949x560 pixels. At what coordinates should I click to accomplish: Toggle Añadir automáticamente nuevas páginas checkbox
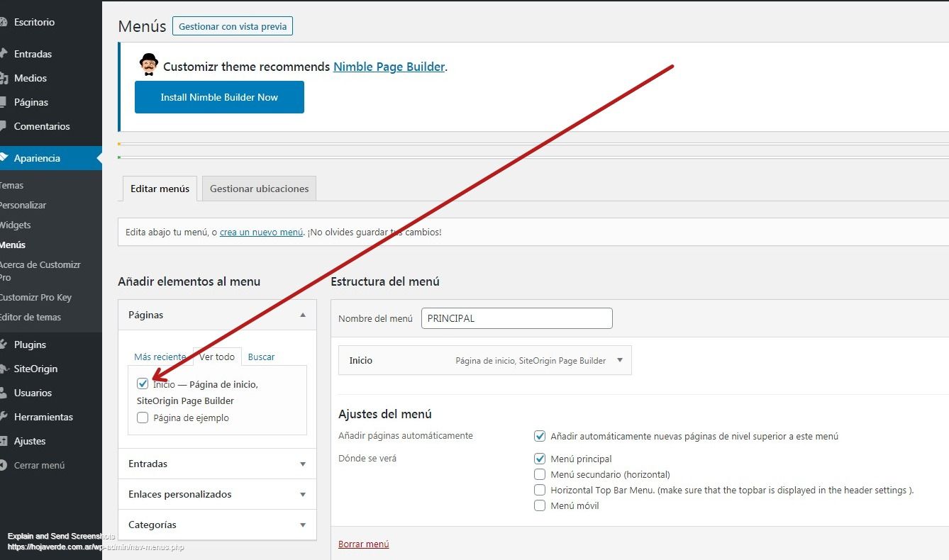(540, 436)
